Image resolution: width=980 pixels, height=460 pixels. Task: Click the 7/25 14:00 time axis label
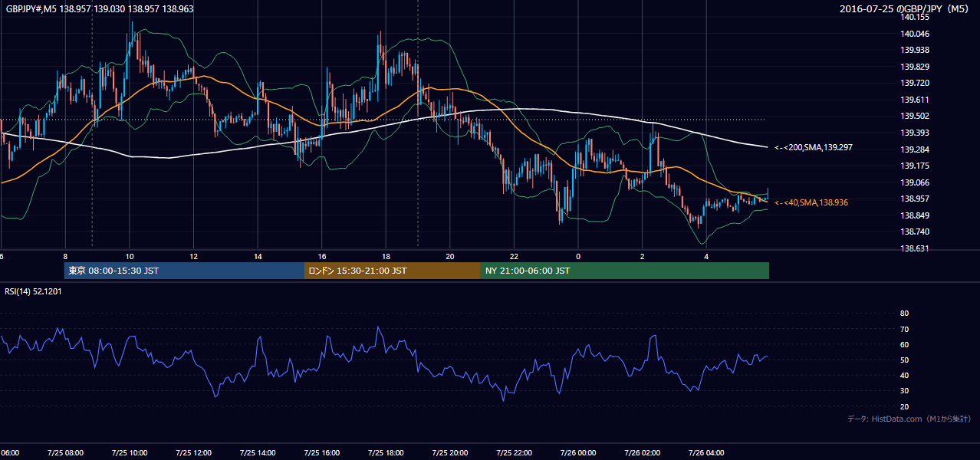258,453
